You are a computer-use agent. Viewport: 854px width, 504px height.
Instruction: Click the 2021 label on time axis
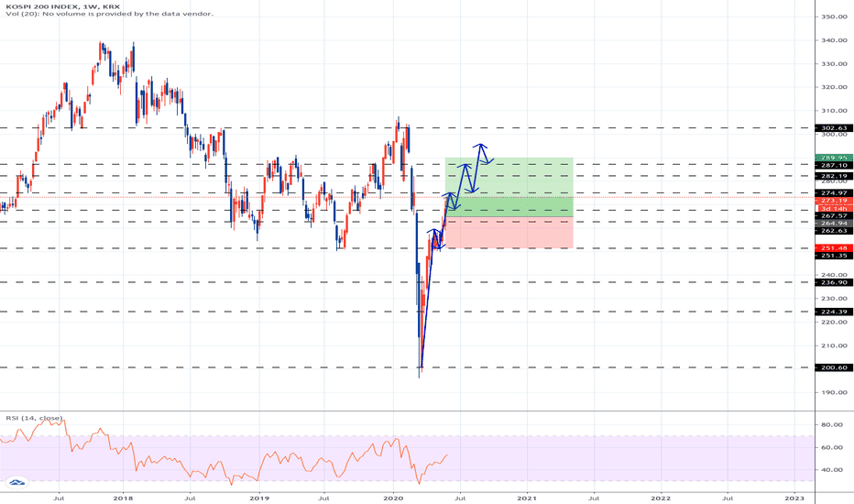[527, 498]
